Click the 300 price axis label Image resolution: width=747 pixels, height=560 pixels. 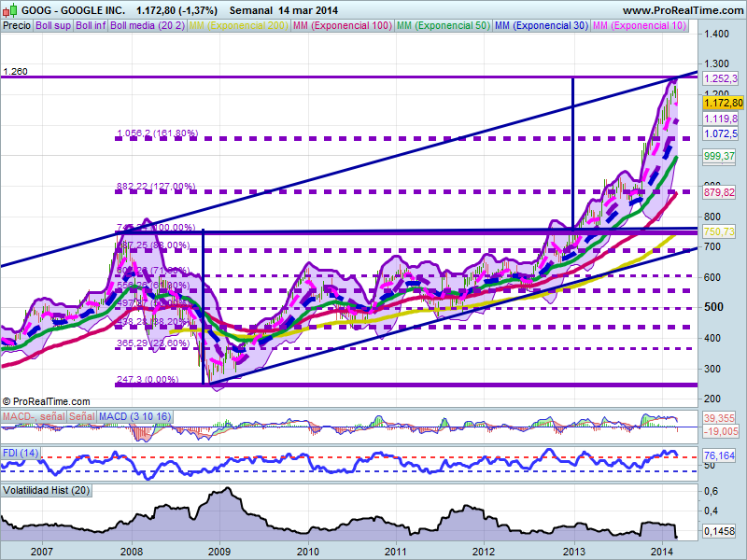click(712, 369)
